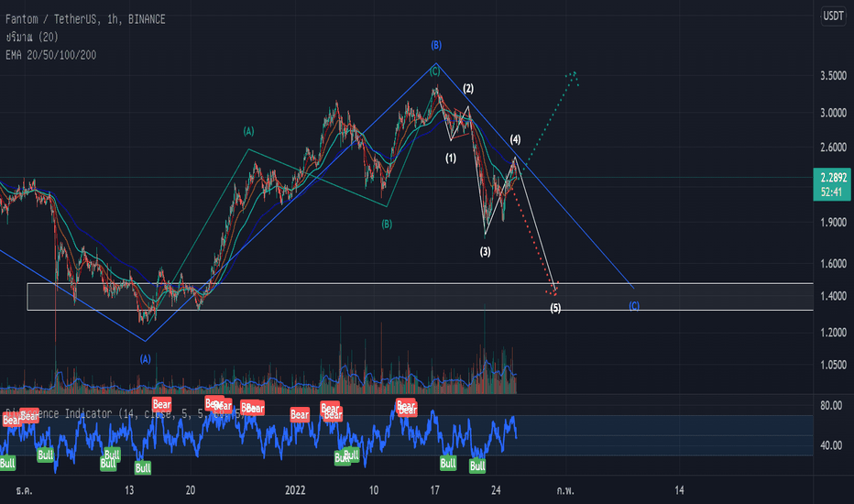Select the blue (C) wave label
The height and width of the screenshot is (504, 854).
tap(634, 306)
